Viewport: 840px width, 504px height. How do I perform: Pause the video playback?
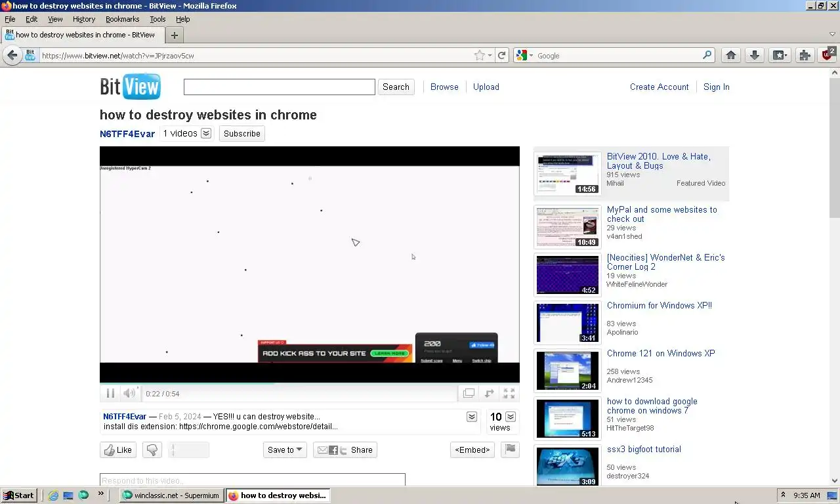110,393
